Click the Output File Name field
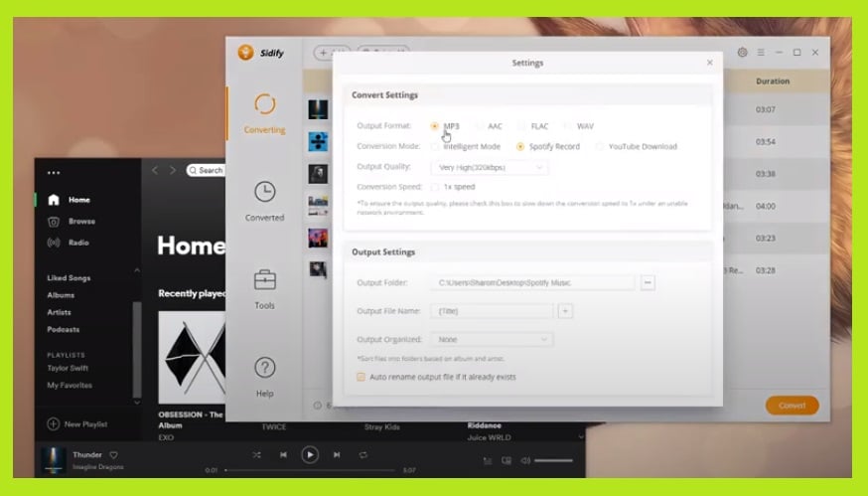868x496 pixels. [x=492, y=311]
